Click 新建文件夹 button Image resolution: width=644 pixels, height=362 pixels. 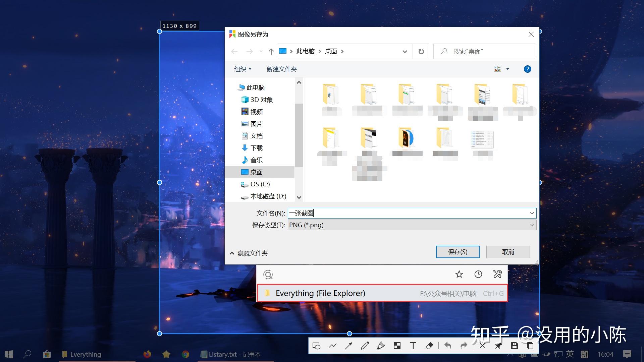pyautogui.click(x=281, y=69)
